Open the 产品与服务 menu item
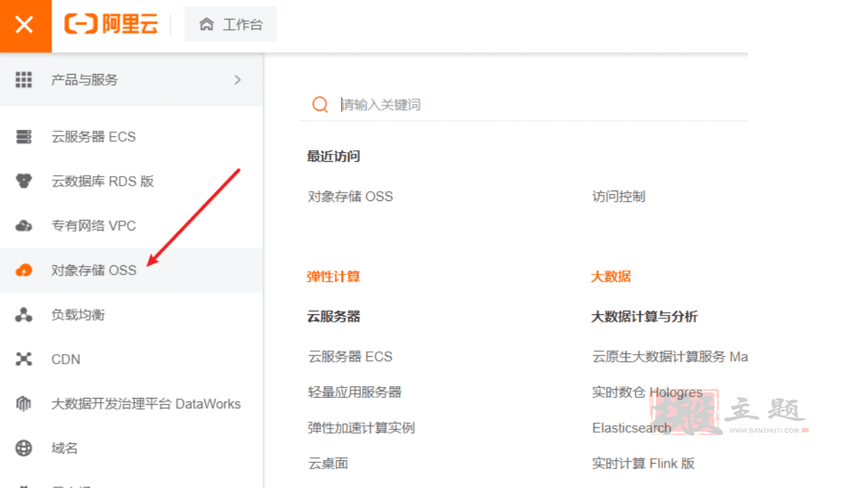Screen dimensions: 868x488 pyautogui.click(x=131, y=80)
